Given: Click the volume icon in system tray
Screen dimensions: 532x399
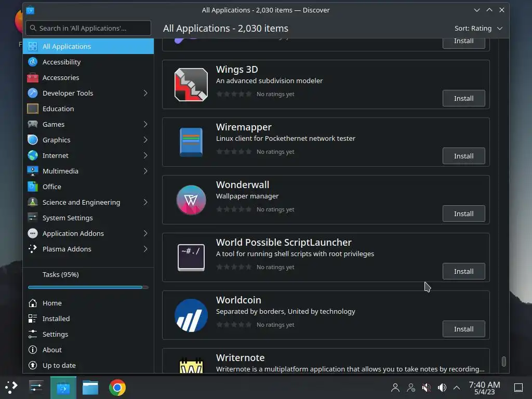Looking at the screenshot, I should (x=442, y=388).
